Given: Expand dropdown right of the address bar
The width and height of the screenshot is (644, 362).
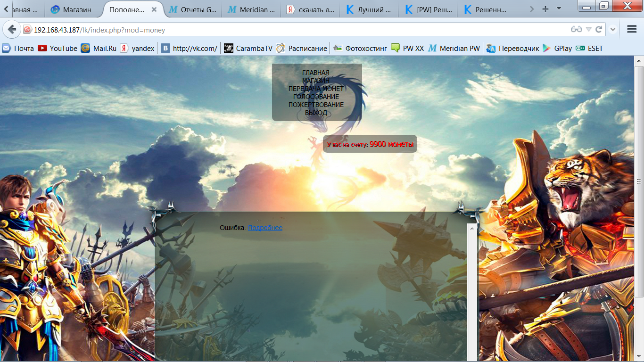Looking at the screenshot, I should point(613,29).
